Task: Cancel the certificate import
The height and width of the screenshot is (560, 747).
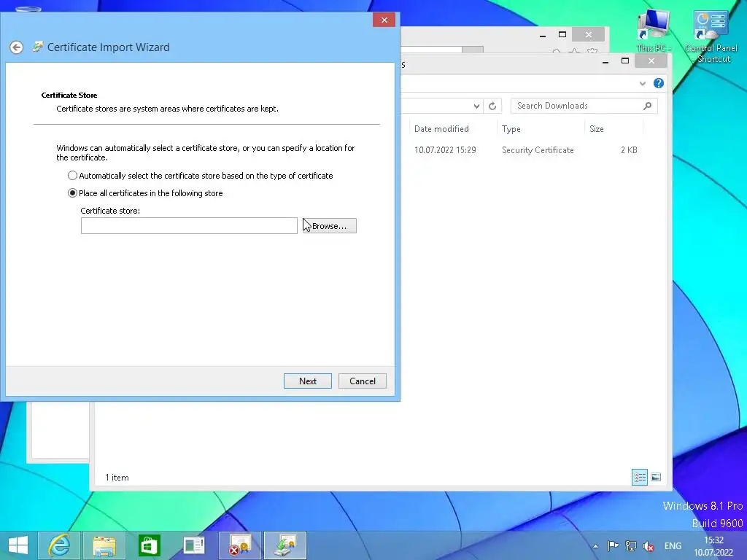Action: click(363, 381)
